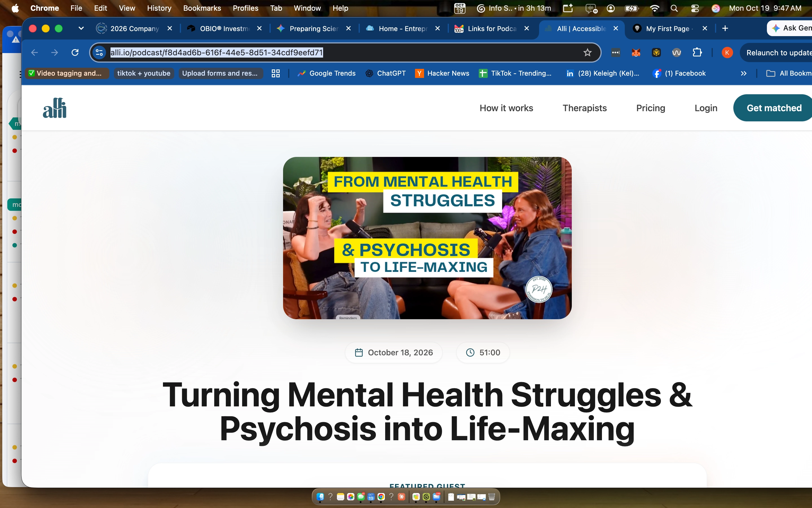Viewport: 812px width, 508px height.
Task: Click the Wi-Fi icon in menu bar
Action: (654, 8)
